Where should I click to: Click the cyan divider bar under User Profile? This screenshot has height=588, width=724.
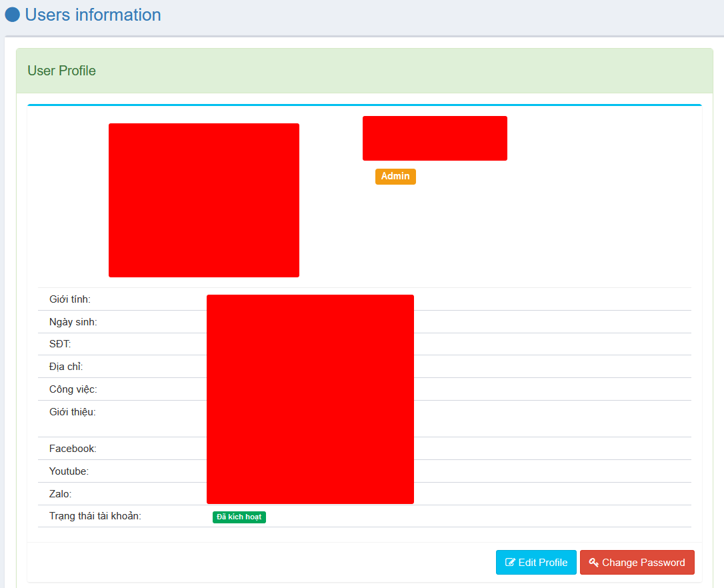[x=364, y=105]
